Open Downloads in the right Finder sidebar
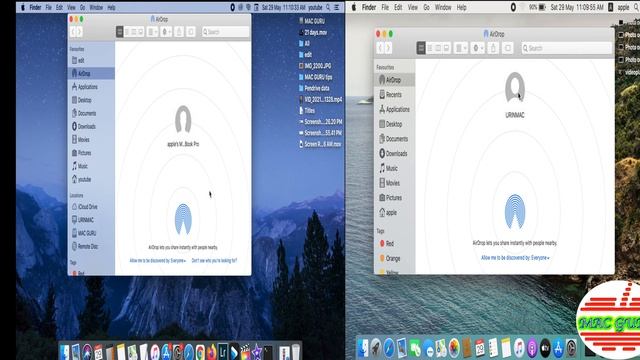 pos(394,153)
